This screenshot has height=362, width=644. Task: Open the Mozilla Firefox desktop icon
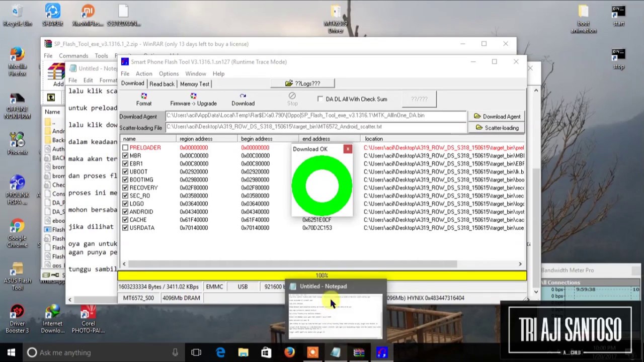[x=17, y=61]
